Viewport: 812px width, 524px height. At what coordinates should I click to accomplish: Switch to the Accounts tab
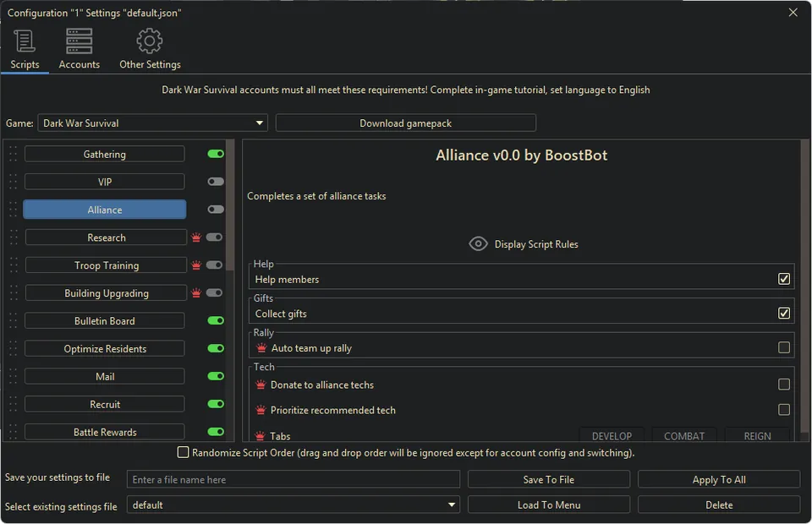[x=79, y=50]
